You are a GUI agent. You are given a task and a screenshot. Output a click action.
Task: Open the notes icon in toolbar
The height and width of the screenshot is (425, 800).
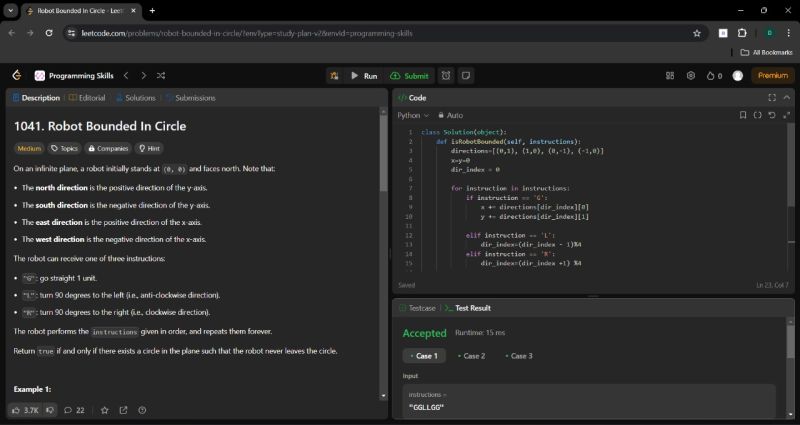point(466,76)
